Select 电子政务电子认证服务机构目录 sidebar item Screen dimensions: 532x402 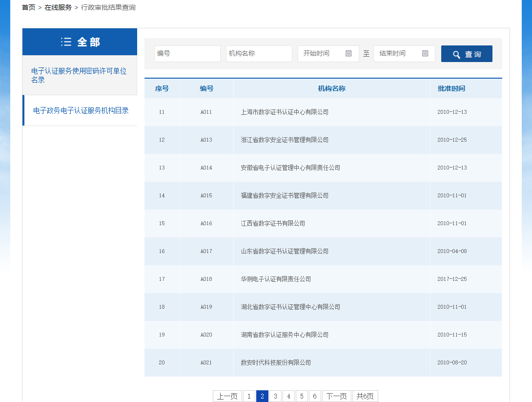[81, 111]
